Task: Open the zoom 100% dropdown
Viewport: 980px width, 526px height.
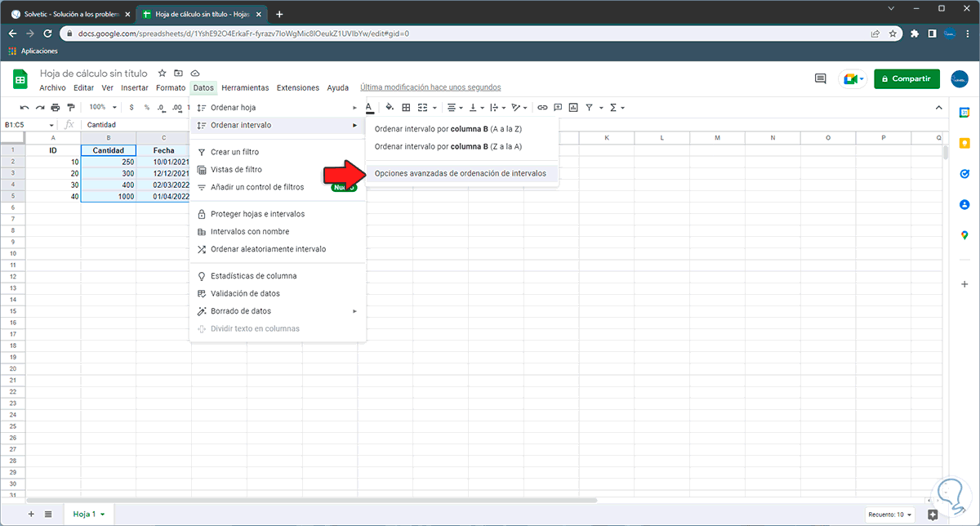Action: click(103, 107)
